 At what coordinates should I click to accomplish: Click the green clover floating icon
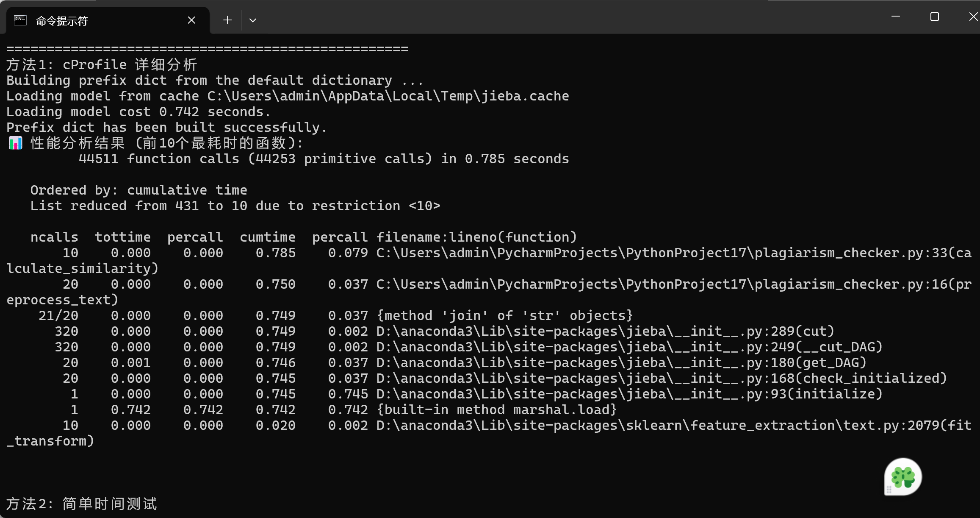coord(903,477)
